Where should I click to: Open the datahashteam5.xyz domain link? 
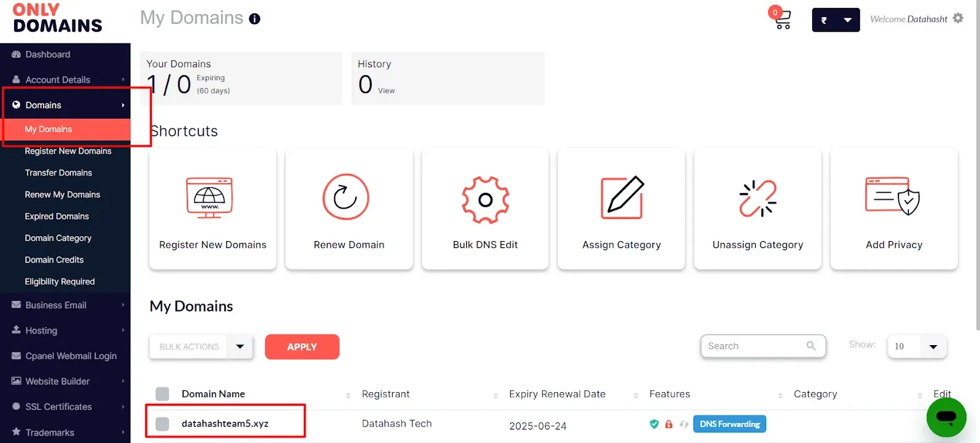coord(225,423)
